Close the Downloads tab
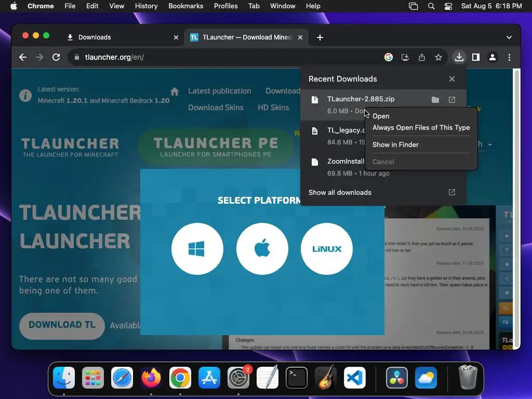The height and width of the screenshot is (399, 532). tap(176, 37)
